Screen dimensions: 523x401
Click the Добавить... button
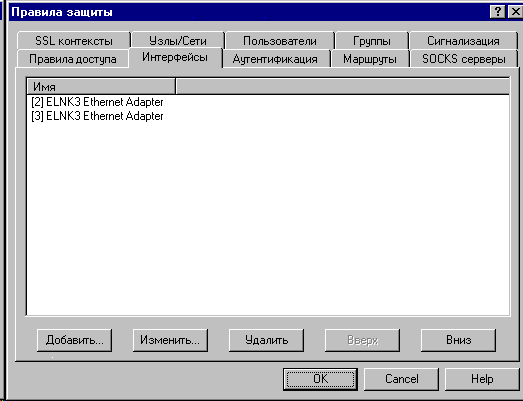pos(74,340)
